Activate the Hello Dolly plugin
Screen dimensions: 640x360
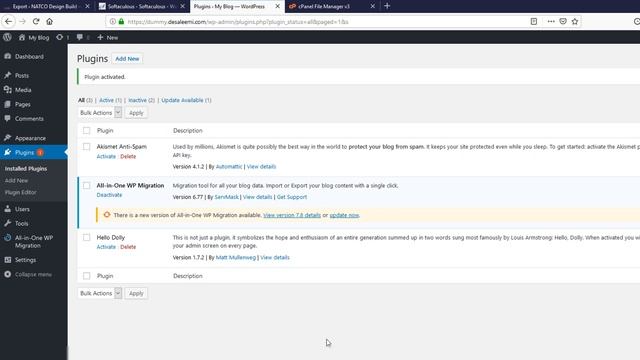(x=106, y=247)
